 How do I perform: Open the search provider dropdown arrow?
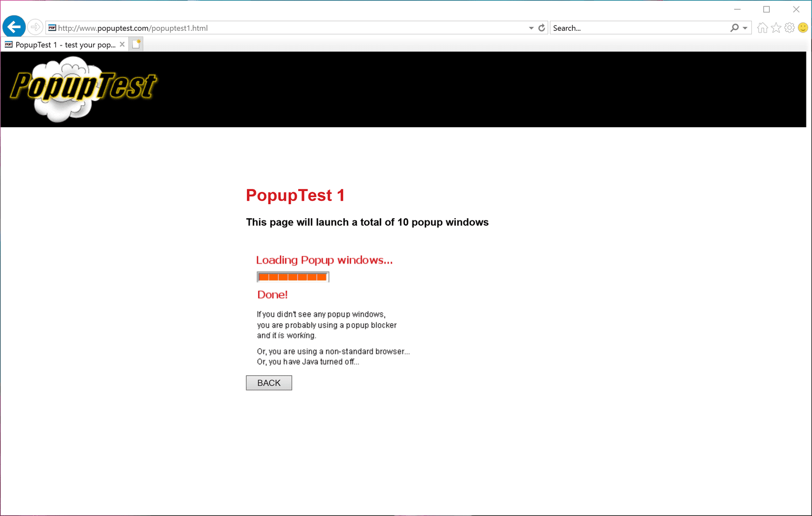pyautogui.click(x=745, y=28)
